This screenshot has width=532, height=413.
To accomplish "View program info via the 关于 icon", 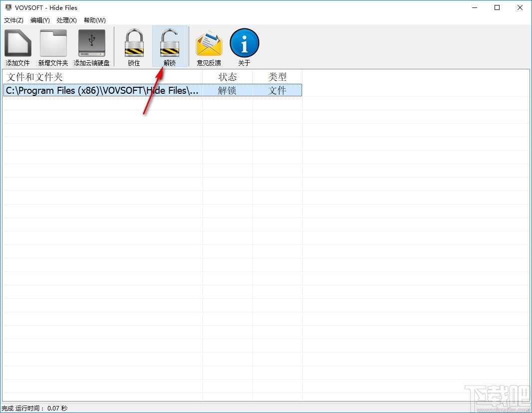I will [244, 47].
